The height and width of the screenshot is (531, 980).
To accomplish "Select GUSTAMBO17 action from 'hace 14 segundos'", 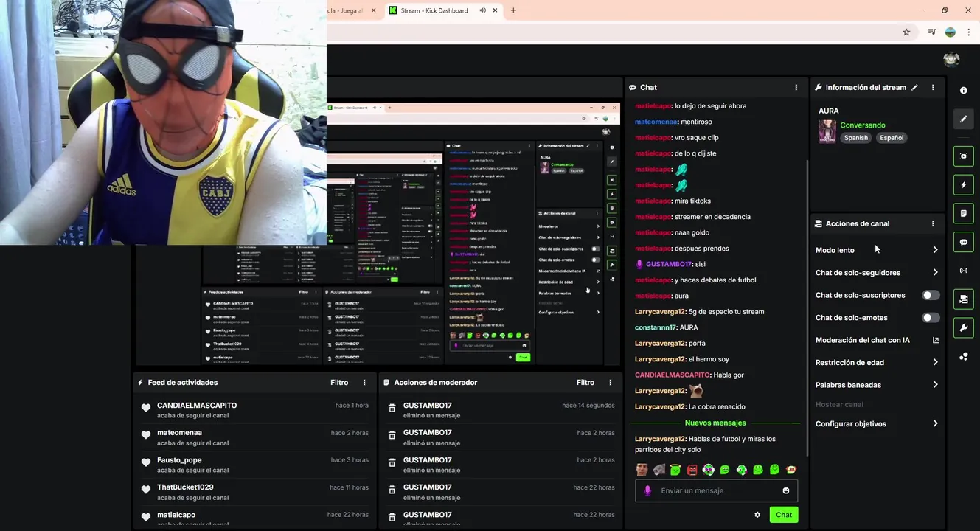I will pyautogui.click(x=501, y=410).
